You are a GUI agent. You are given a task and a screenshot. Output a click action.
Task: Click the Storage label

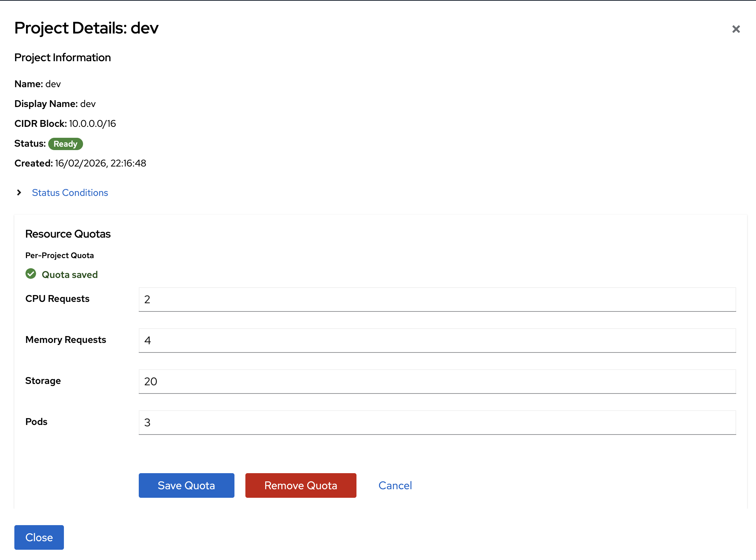click(43, 381)
